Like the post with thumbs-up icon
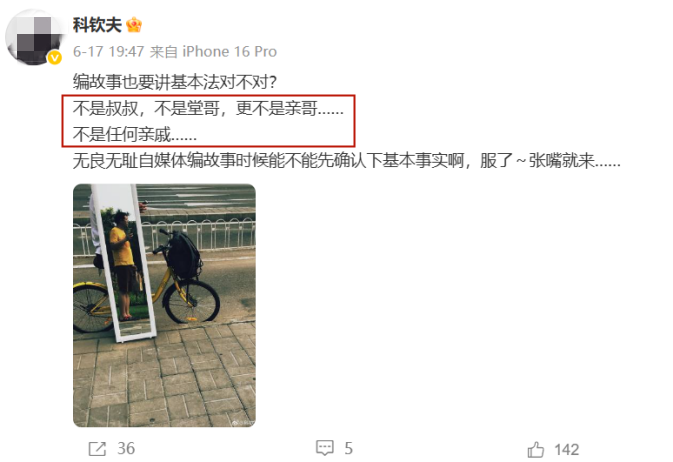Viewport: 673px width, 462px height. click(536, 450)
